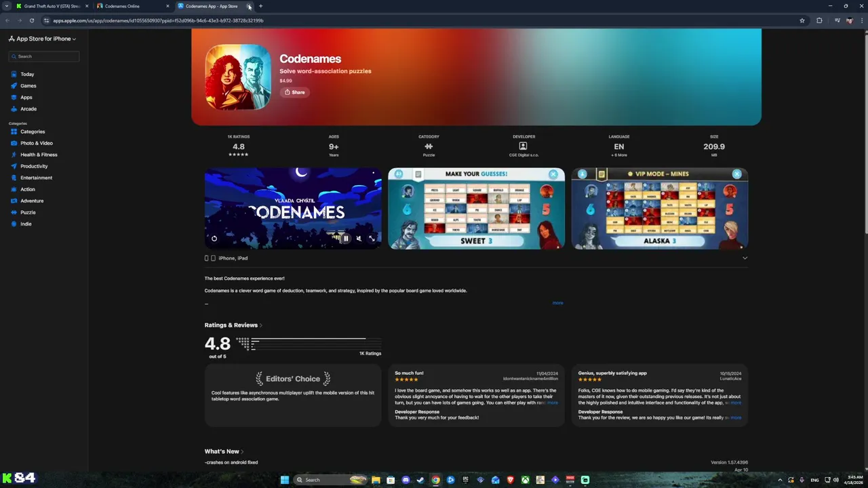868x488 pixels.
Task: Open the taskbar clock and date
Action: [x=854, y=480]
